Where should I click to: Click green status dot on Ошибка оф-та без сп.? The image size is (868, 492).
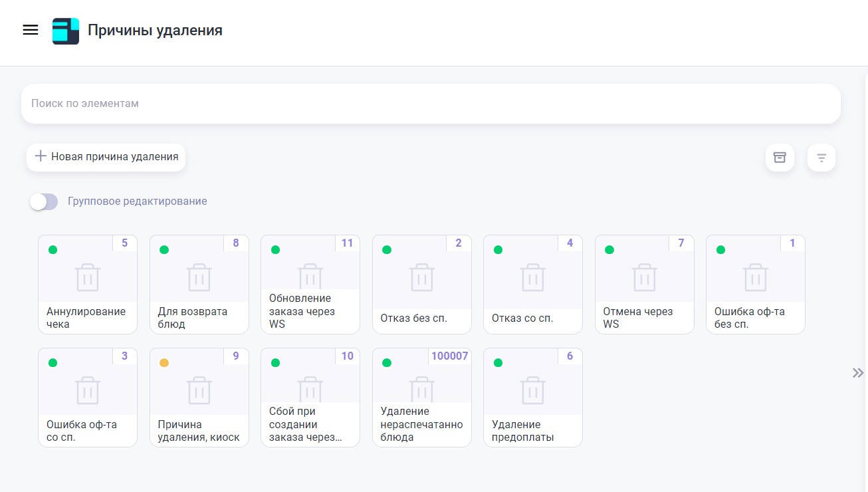(720, 250)
